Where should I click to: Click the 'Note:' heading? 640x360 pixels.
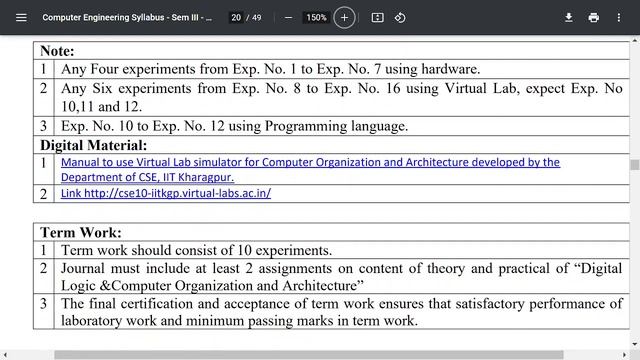pyautogui.click(x=57, y=51)
